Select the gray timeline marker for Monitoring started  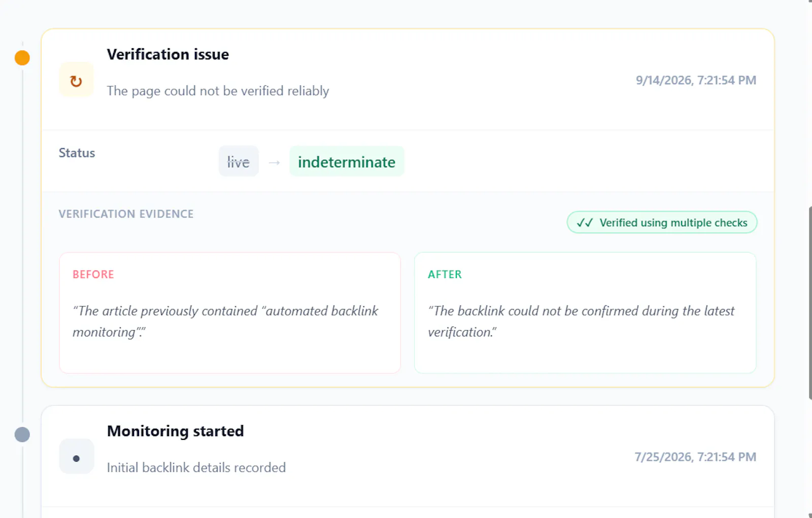[22, 434]
